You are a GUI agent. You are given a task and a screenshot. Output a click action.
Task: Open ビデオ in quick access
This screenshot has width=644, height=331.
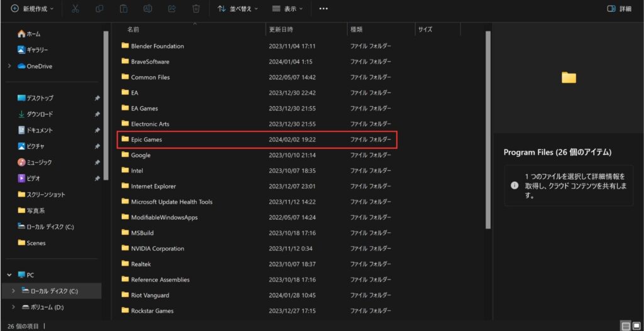coord(29,178)
